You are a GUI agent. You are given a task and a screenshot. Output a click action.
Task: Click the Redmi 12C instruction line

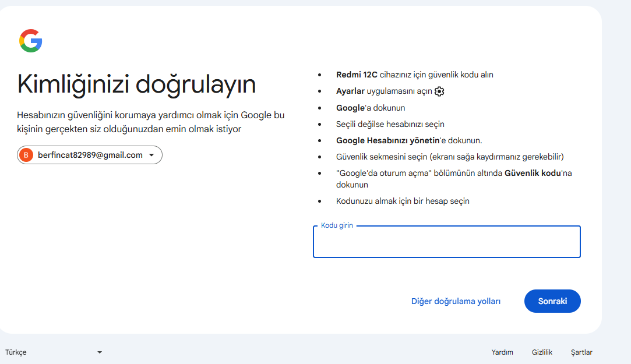414,75
